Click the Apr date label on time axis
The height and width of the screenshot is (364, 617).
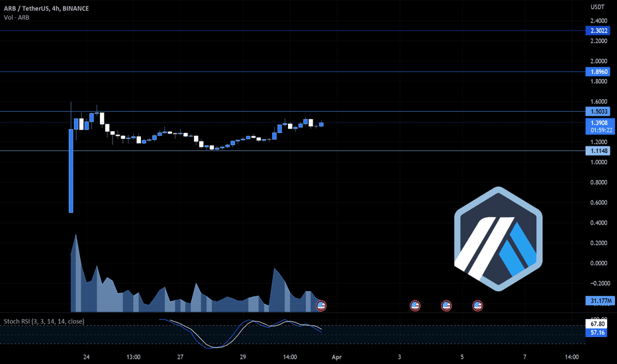pos(336,357)
